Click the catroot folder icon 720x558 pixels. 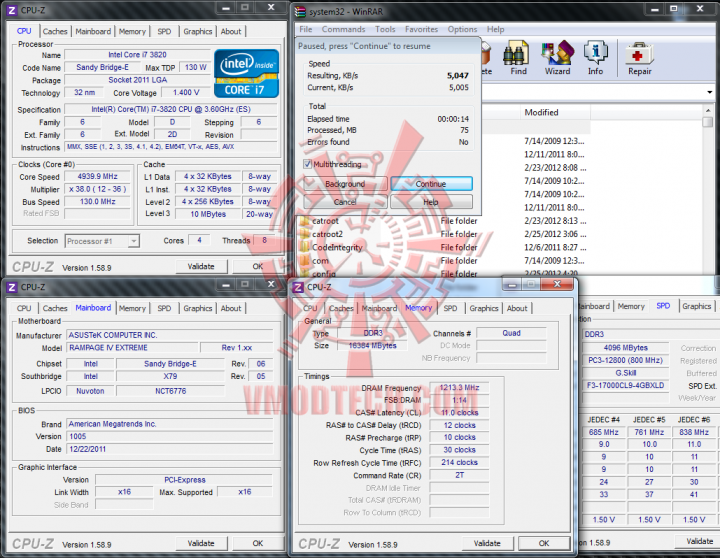pos(304,221)
